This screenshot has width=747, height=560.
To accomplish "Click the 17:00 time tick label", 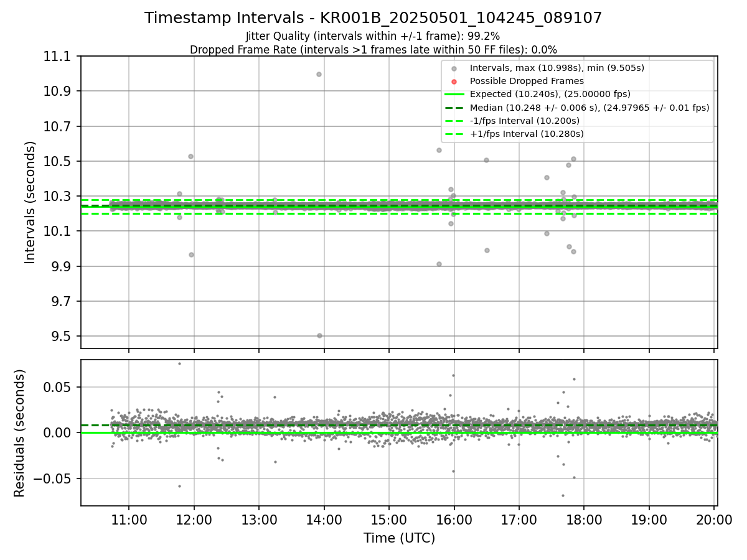I will tap(519, 520).
